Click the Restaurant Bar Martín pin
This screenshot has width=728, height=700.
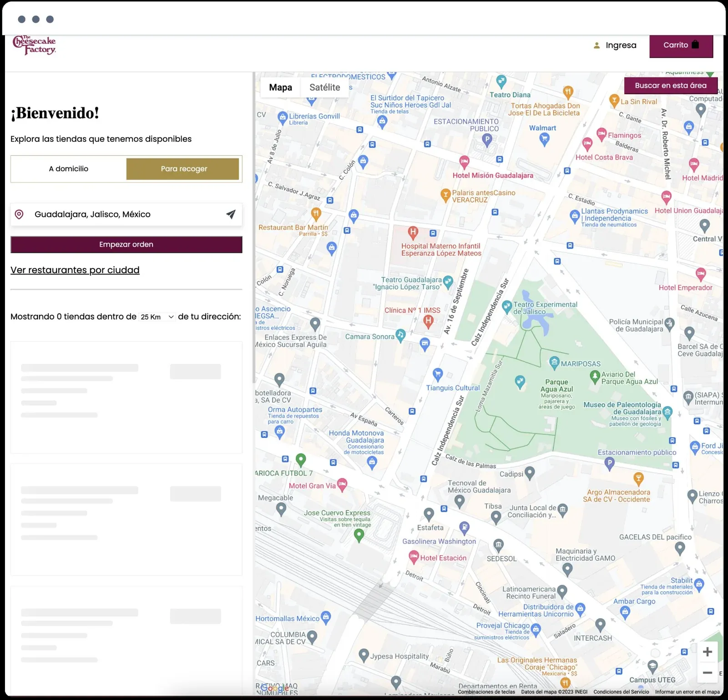[316, 213]
